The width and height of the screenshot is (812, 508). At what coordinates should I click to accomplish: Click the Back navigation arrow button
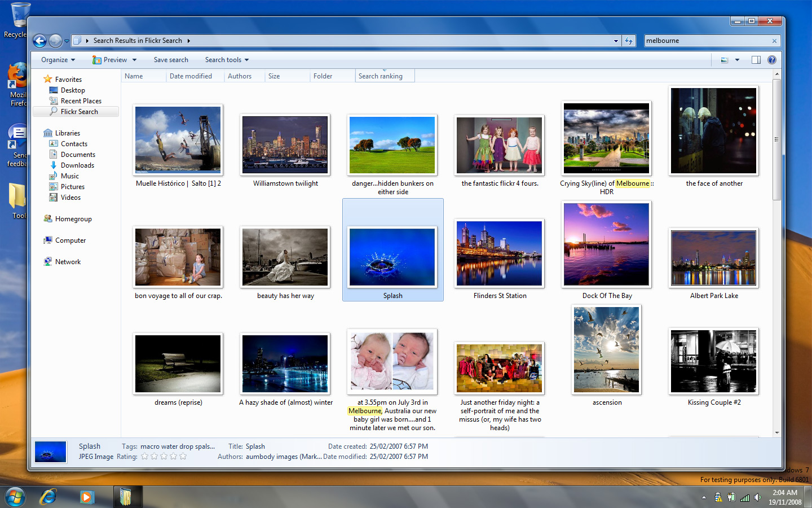39,41
